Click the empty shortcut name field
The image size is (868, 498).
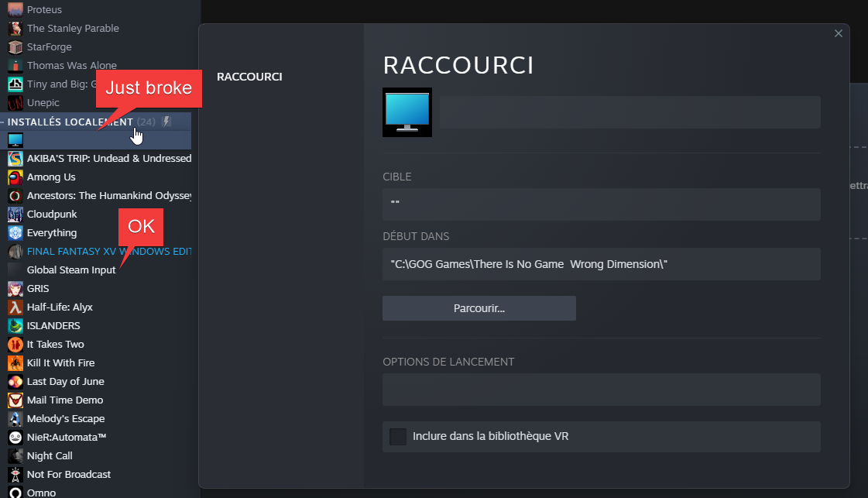click(630, 112)
